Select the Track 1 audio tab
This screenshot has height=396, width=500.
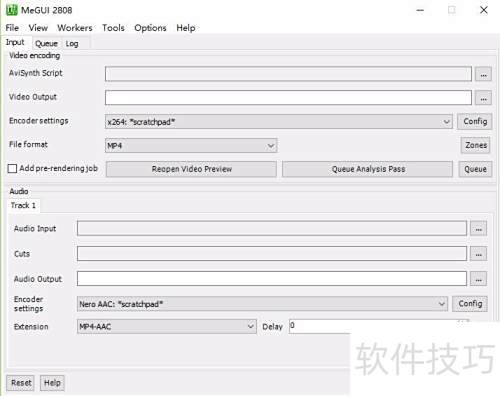(x=23, y=205)
